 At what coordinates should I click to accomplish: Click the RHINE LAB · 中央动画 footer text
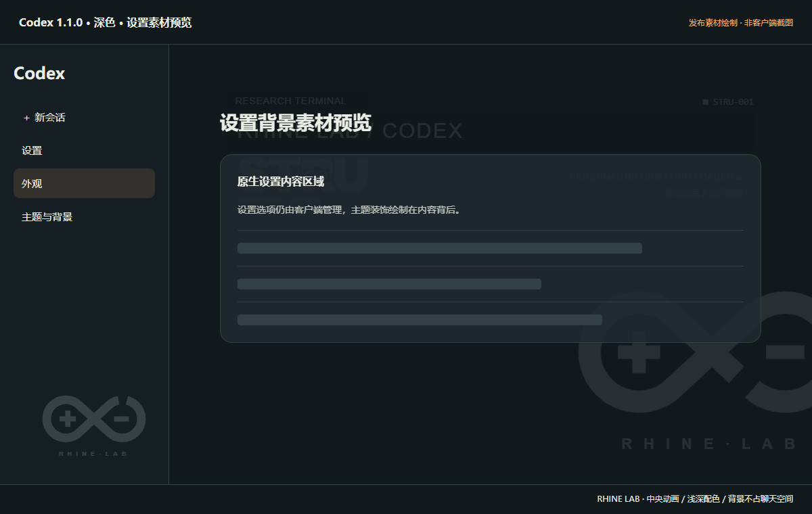(695, 499)
